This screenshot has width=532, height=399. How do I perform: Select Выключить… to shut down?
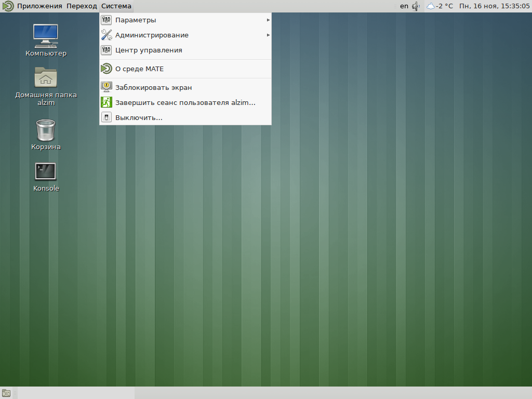(139, 118)
